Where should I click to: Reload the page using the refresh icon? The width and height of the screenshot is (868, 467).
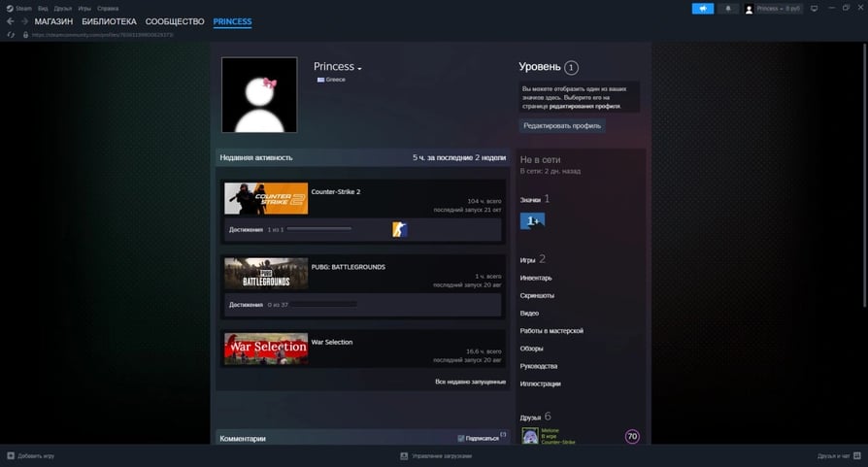12,35
